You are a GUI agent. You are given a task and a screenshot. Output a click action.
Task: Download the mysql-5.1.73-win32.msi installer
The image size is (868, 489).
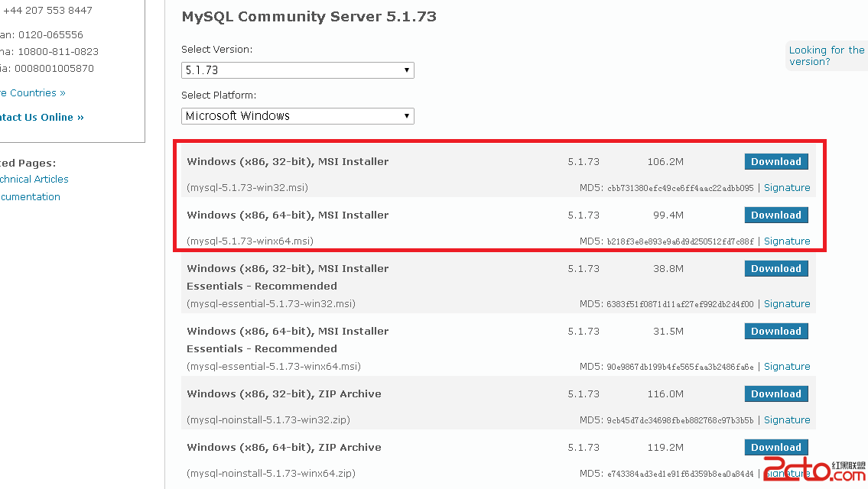tap(776, 161)
